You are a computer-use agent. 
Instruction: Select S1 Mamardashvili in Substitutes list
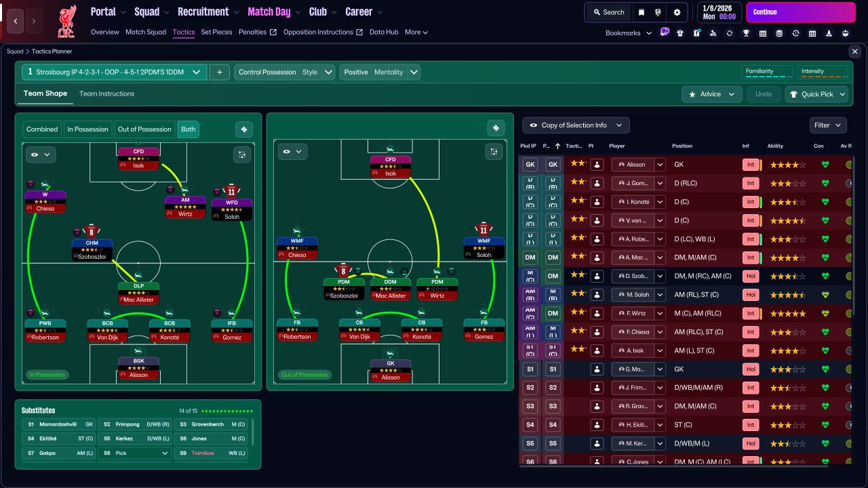coord(59,424)
